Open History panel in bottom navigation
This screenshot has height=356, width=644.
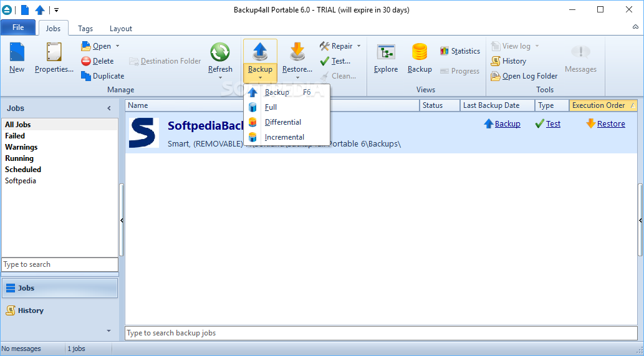click(60, 310)
